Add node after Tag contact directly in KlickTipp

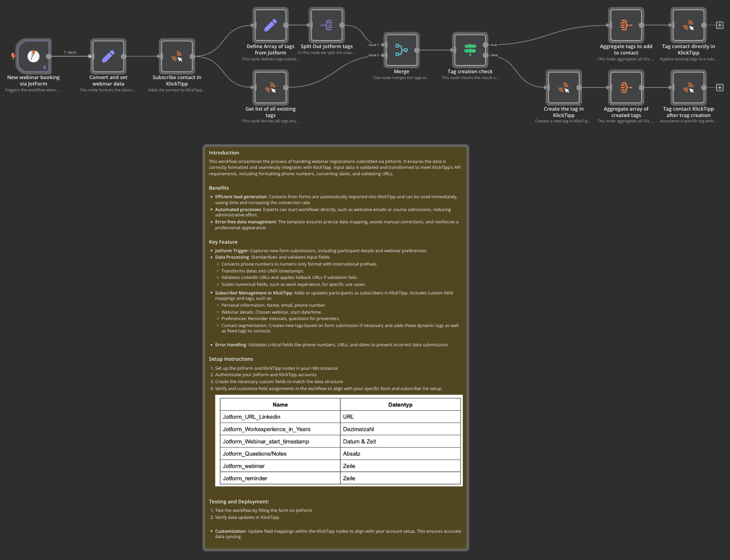720,25
